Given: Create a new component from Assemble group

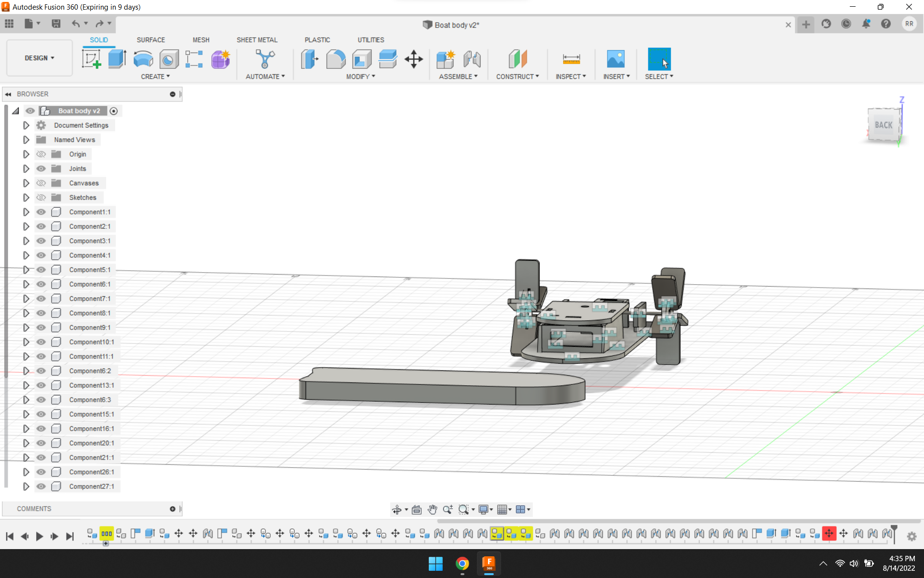Looking at the screenshot, I should [x=445, y=59].
